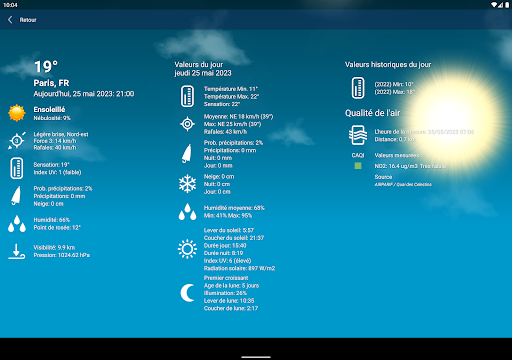
Task: Tap the thermometer icon beside Sensation: 19°
Action: click(x=17, y=168)
